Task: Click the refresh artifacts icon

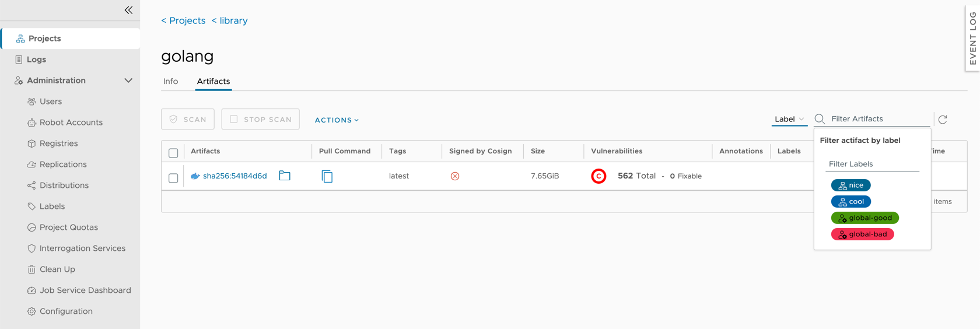Action: (943, 120)
